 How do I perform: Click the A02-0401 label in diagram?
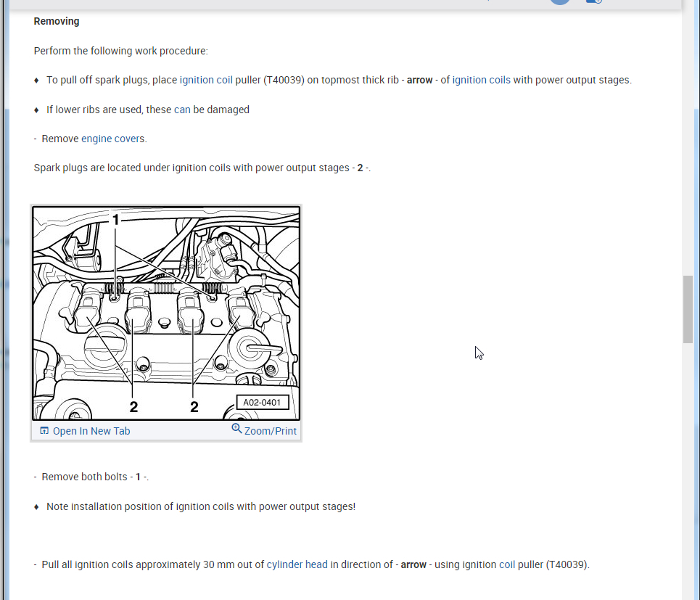(x=262, y=402)
